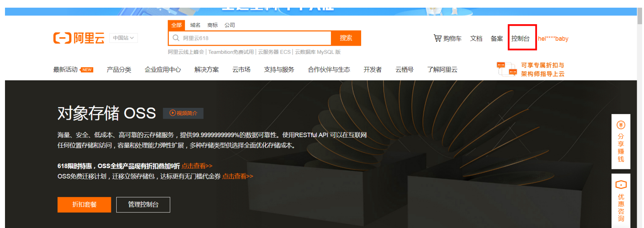Click the 视频简介 play icon button
The image size is (644, 228).
[x=183, y=113]
